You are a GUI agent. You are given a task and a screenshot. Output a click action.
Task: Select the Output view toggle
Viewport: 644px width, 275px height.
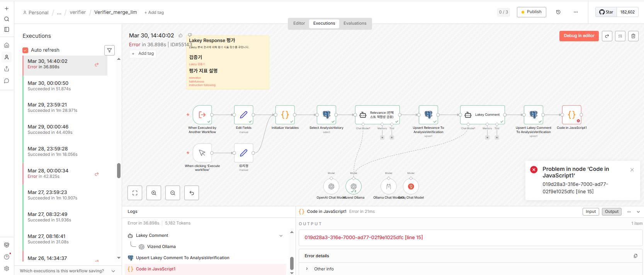[x=612, y=211]
